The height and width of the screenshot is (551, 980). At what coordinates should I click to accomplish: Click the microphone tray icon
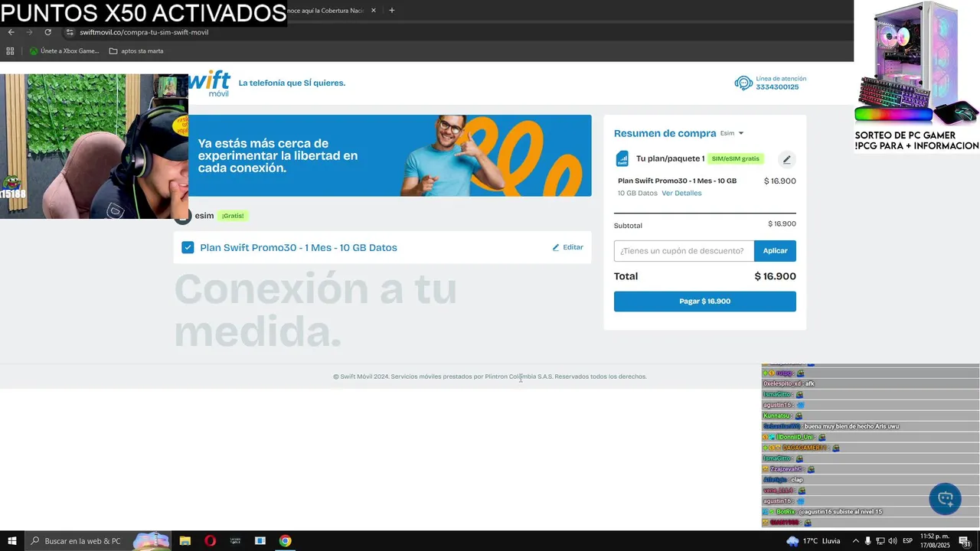click(867, 541)
